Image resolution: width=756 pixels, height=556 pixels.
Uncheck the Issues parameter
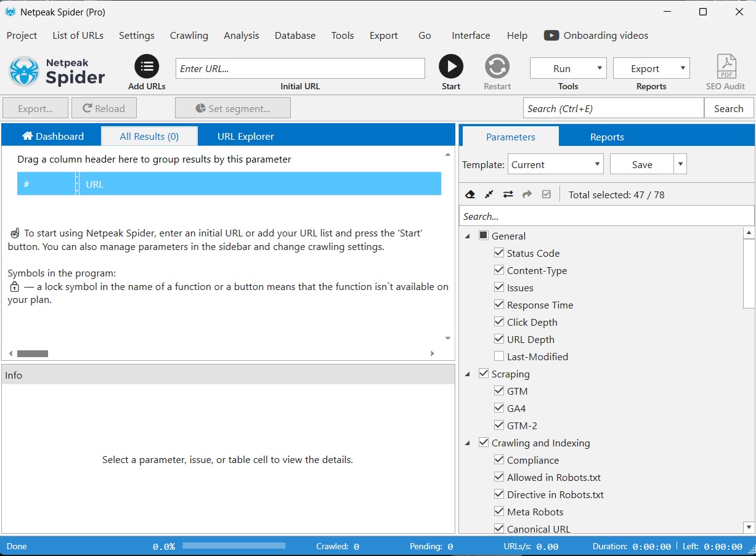point(500,288)
